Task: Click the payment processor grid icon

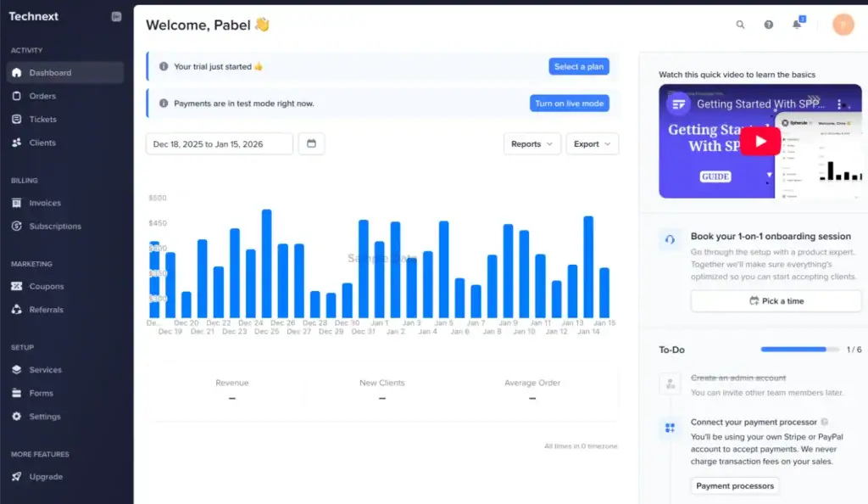Action: click(x=670, y=428)
